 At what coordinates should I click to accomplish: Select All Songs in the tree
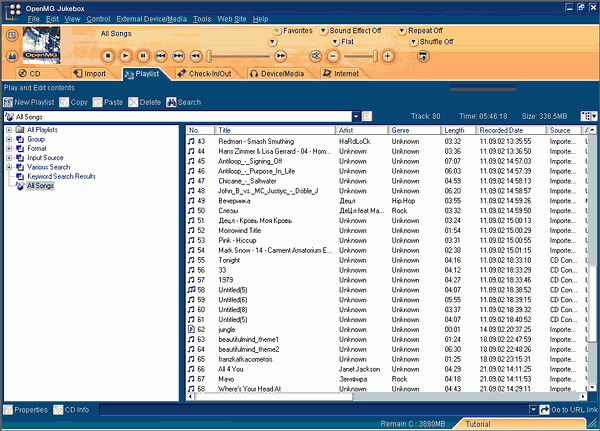(x=40, y=186)
